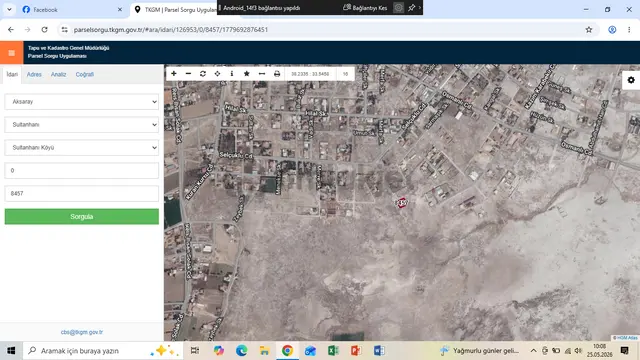Click the refresh arrows icon in map toolbar
Screen dimensions: 640x360
(203, 74)
